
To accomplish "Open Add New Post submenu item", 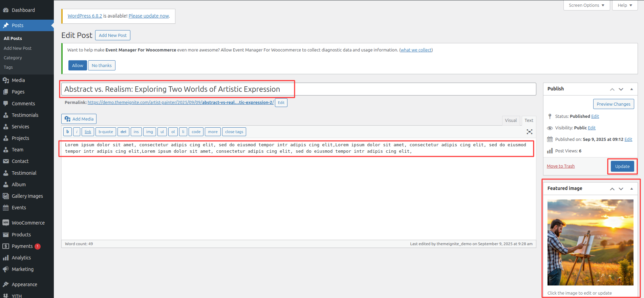I will coord(18,48).
